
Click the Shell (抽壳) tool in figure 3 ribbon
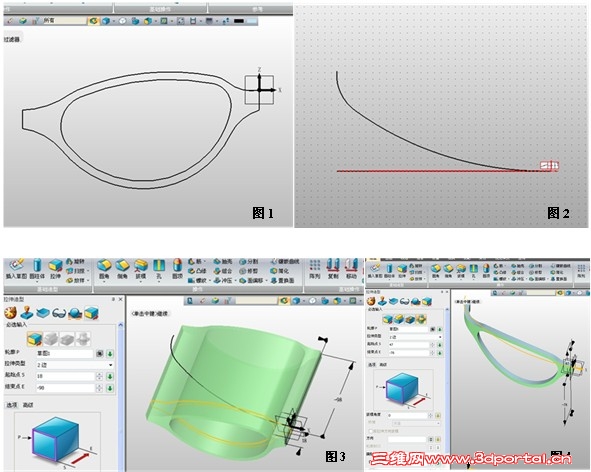point(223,261)
